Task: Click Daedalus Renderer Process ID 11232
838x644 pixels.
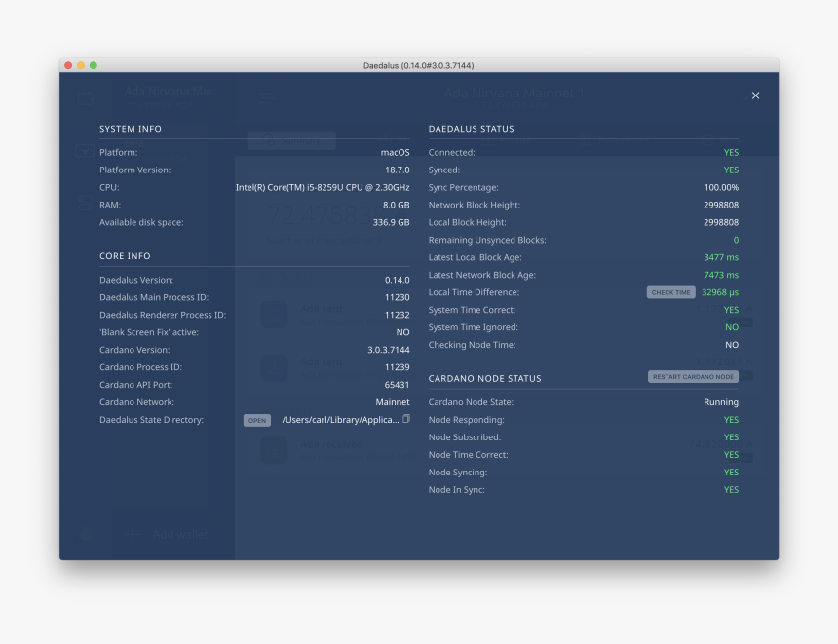Action: click(398, 315)
